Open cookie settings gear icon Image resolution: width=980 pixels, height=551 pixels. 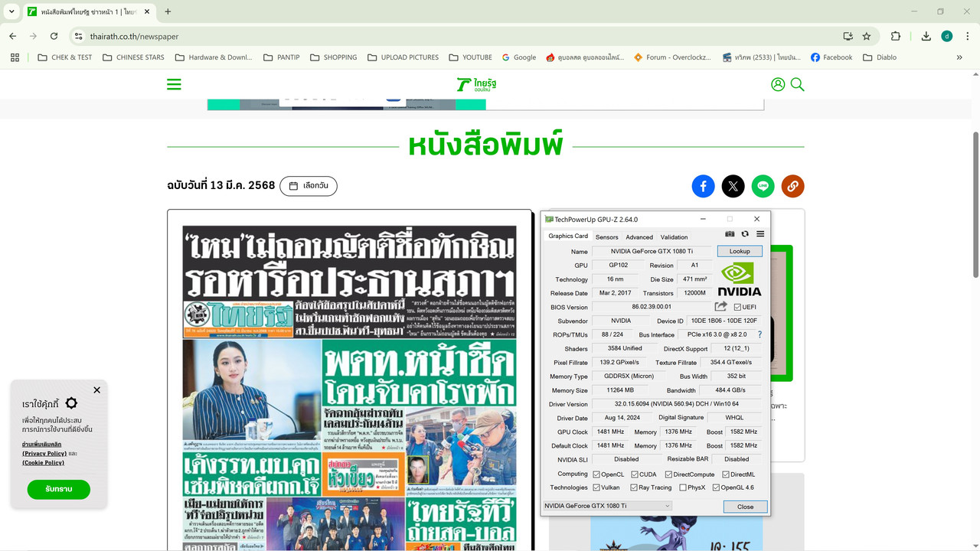(x=71, y=403)
